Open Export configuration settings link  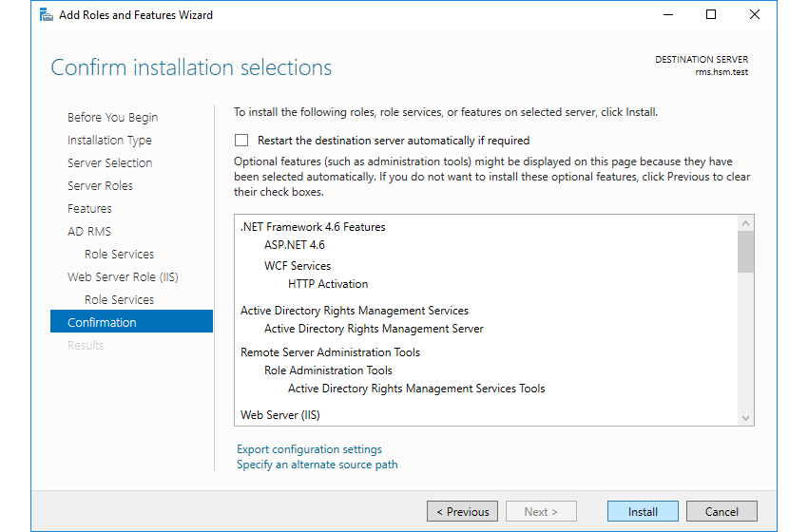(309, 449)
